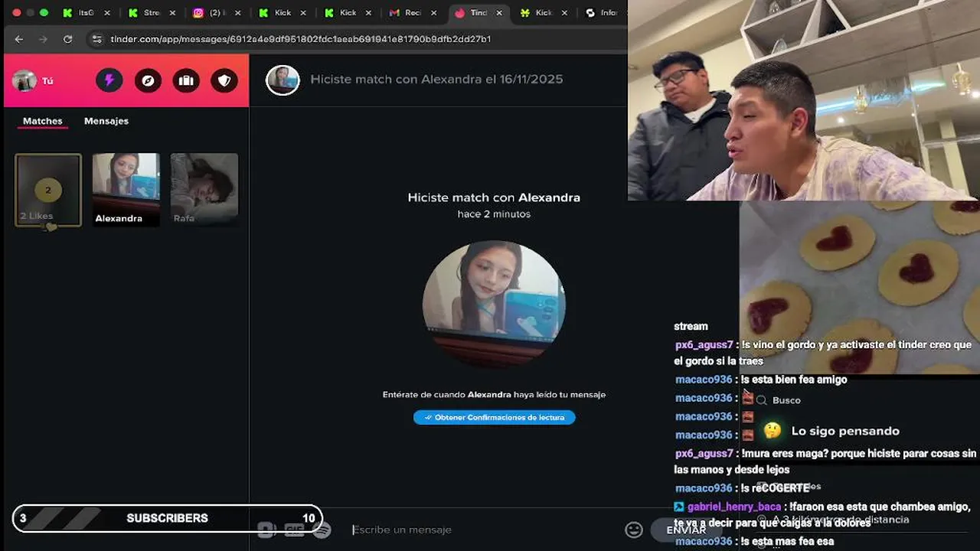Click the Spotify song share icon
980x551 pixels.
(322, 530)
